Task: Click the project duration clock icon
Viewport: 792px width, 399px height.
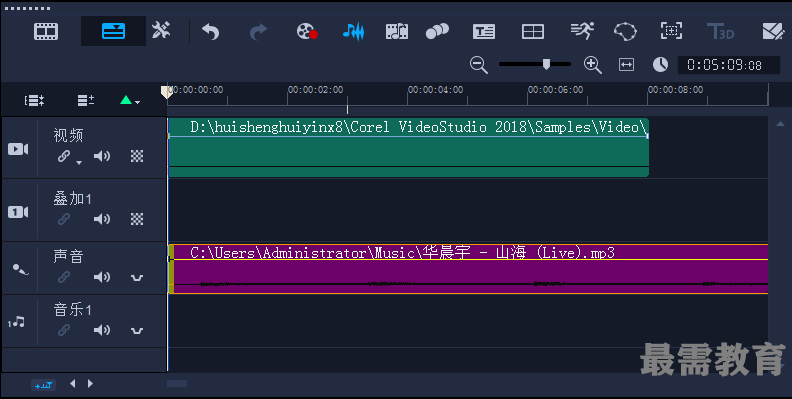Action: click(660, 65)
